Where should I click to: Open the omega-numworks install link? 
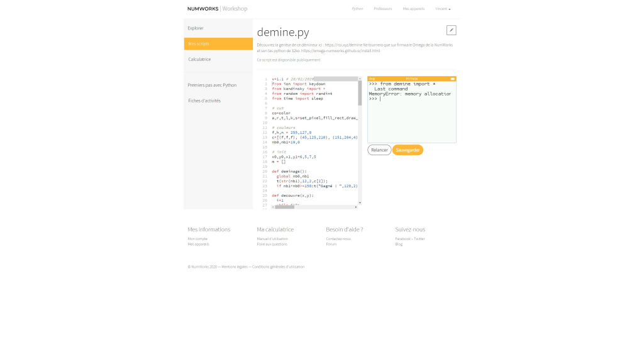[x=340, y=51]
